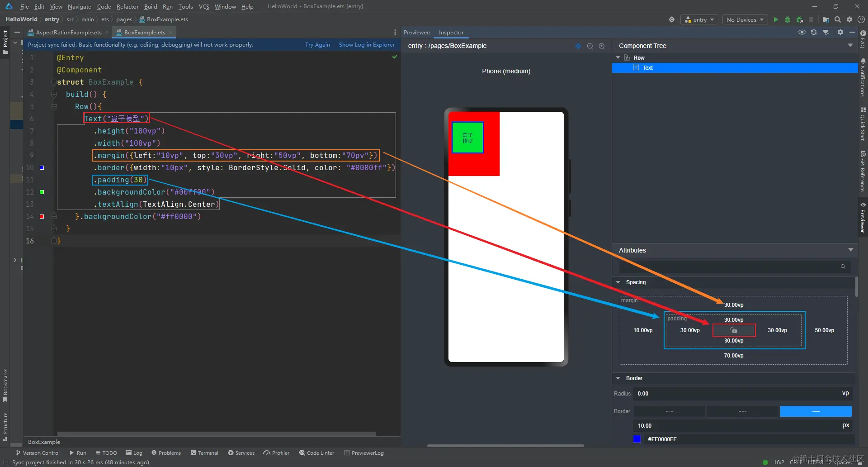The image size is (868, 467).
Task: Open the Quick Start side panel
Action: [863, 124]
